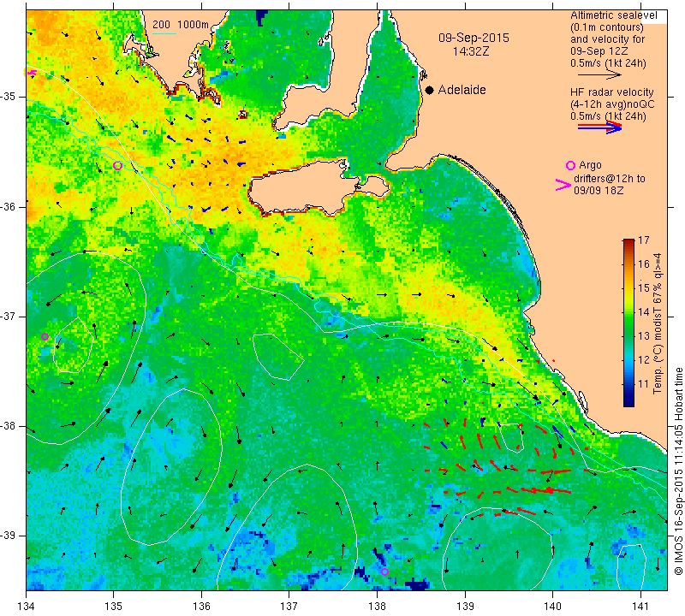
Task: Click the Argo legend circle symbol
Action: pyautogui.click(x=570, y=165)
